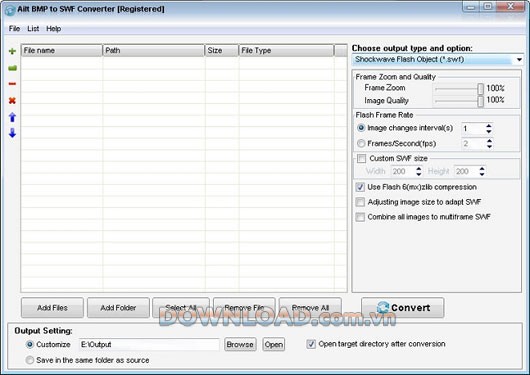Image resolution: width=530 pixels, height=375 pixels.
Task: Click the red minus remove-file icon
Action: [12, 84]
